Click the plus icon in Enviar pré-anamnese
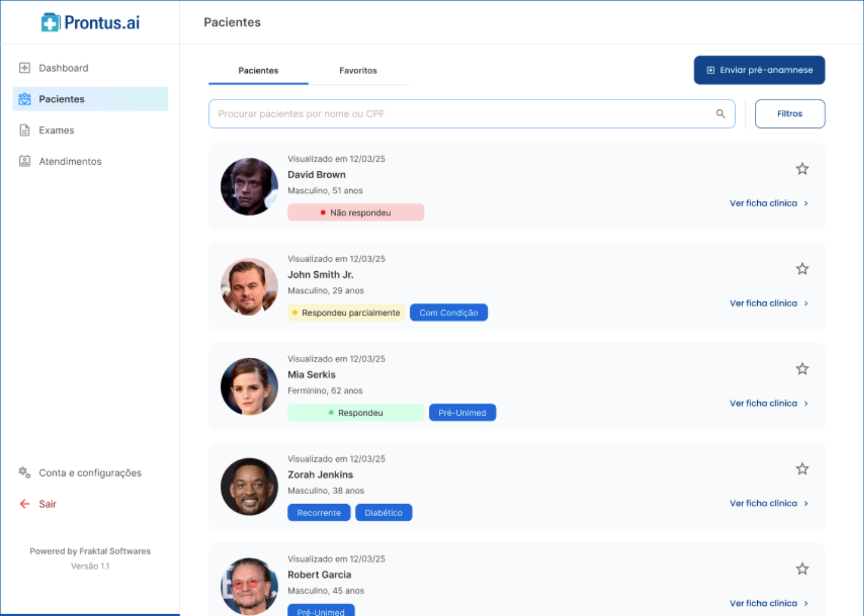 tap(710, 70)
